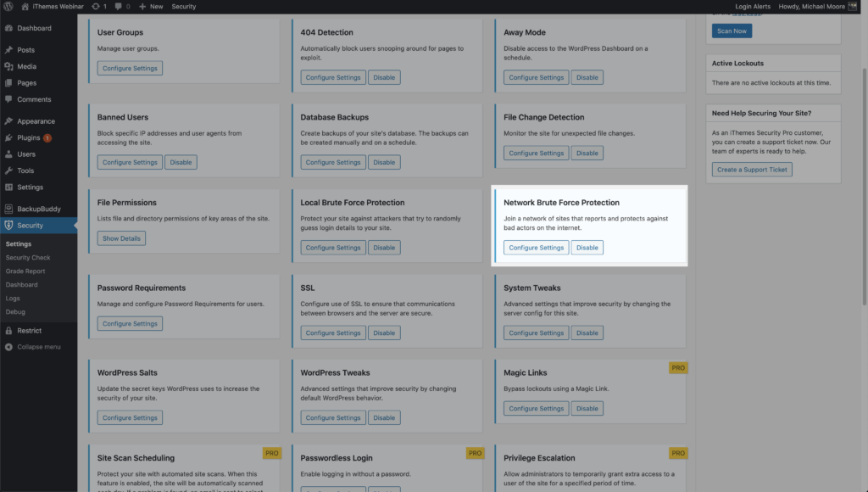
Task: Click the Scan Now button
Action: coord(732,31)
